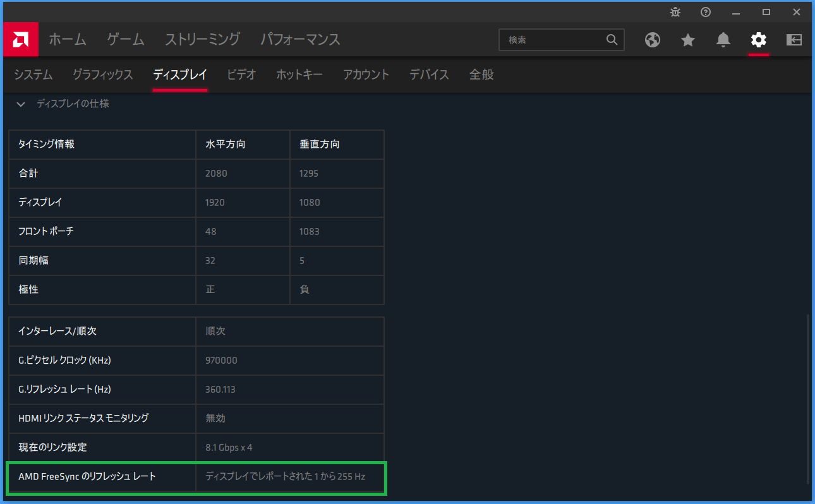815x504 pixels.
Task: Click the 2080 horizontal total value
Action: pos(216,173)
